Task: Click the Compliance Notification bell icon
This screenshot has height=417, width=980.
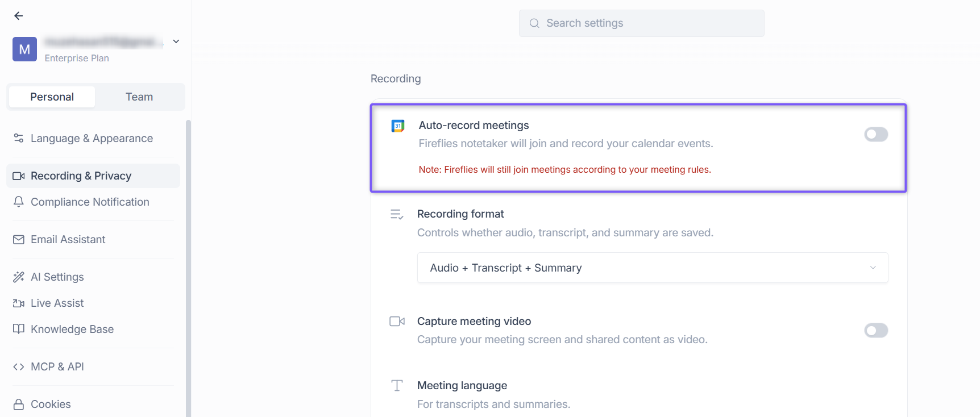Action: pos(19,202)
